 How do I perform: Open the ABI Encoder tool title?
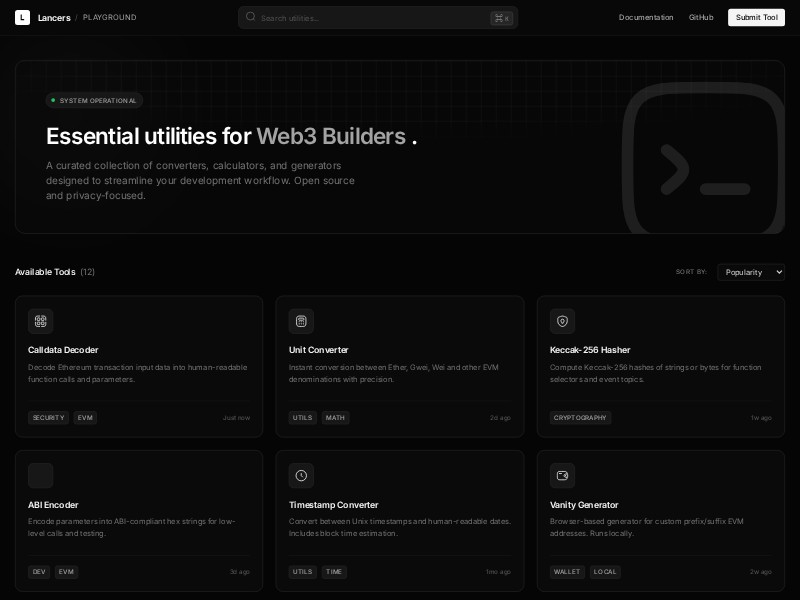pyautogui.click(x=53, y=505)
